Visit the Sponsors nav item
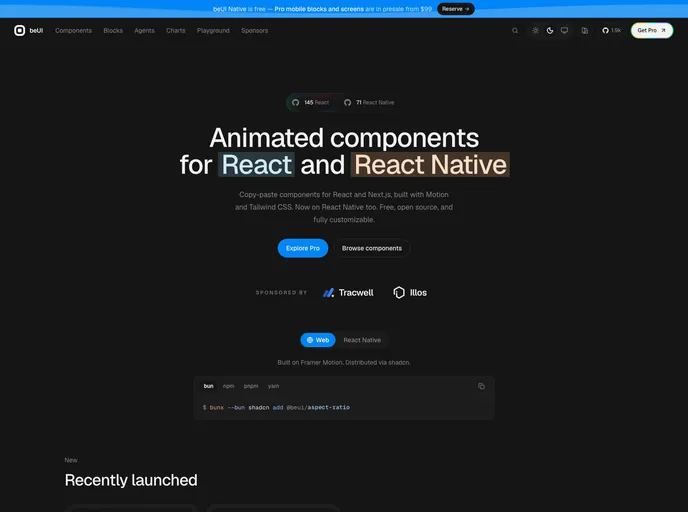 click(x=254, y=30)
